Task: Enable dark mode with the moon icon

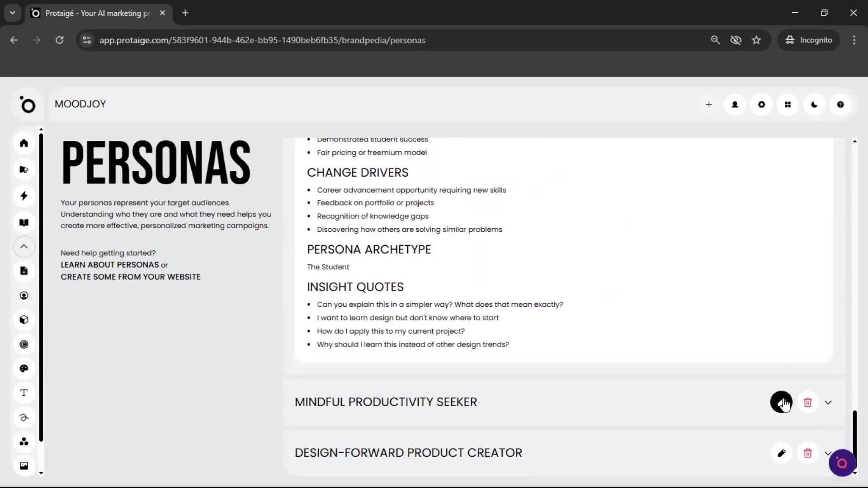Action: [814, 104]
